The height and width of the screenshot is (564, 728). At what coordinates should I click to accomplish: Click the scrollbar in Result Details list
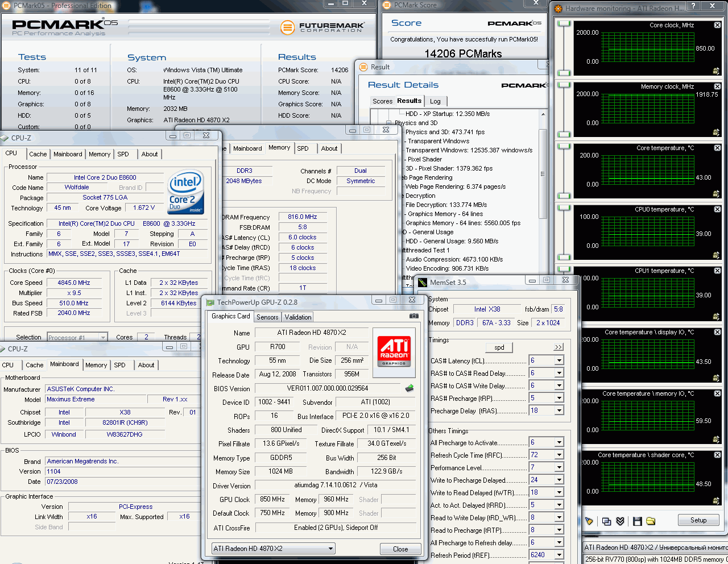click(x=543, y=174)
